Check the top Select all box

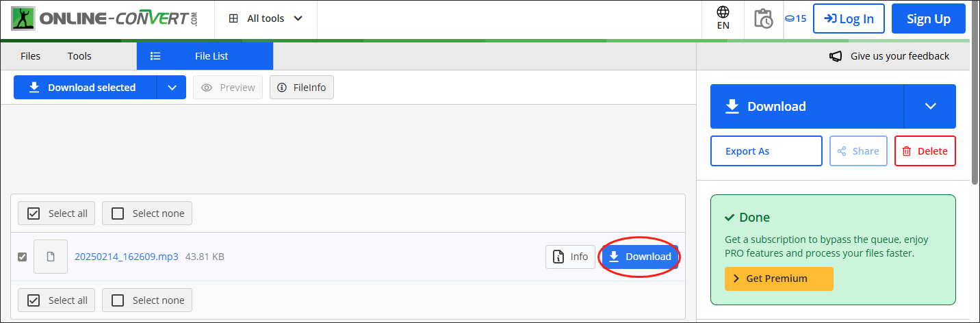point(34,214)
